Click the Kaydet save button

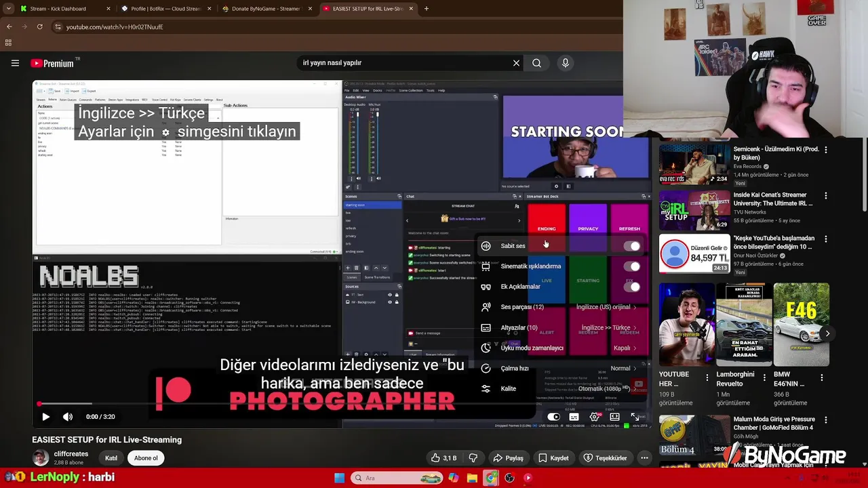(553, 458)
